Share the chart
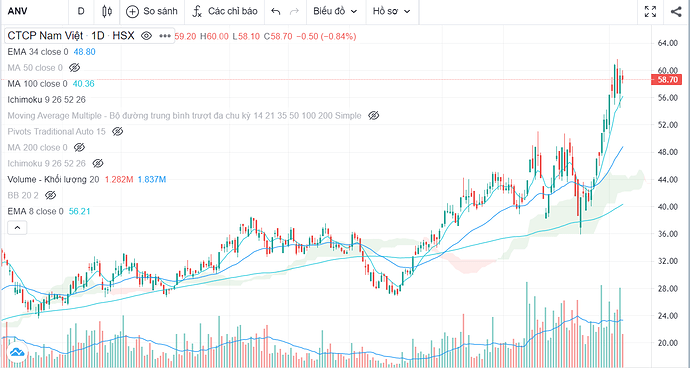 676,11
